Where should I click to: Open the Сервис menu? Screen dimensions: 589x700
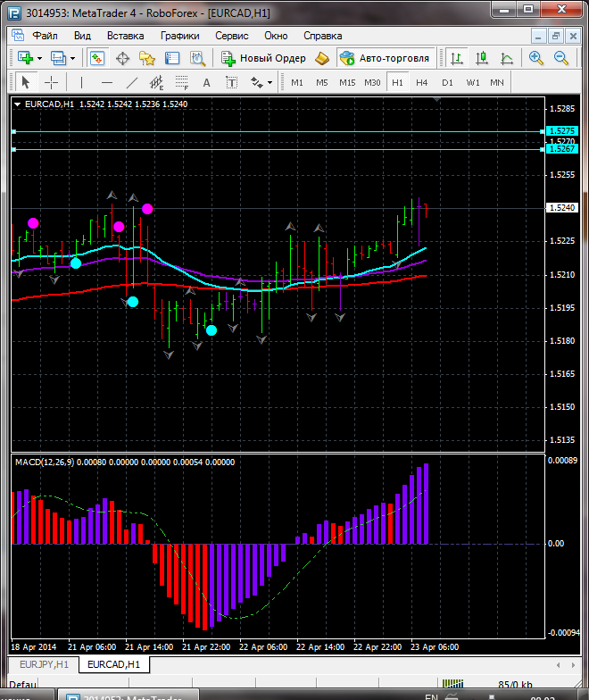coord(232,36)
